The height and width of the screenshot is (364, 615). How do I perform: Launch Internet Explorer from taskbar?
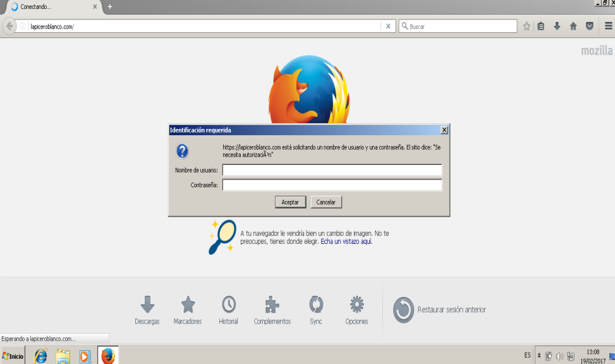pyautogui.click(x=40, y=356)
